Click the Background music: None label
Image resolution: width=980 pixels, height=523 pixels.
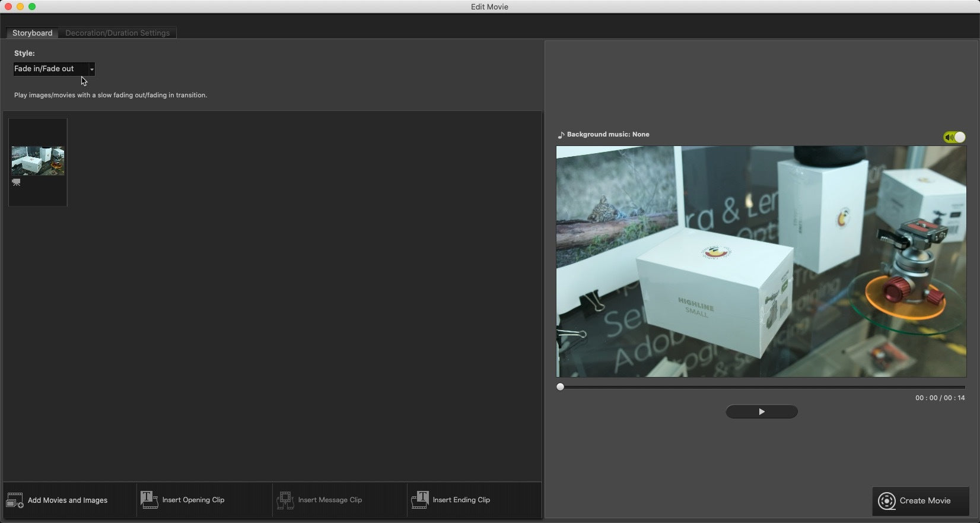click(608, 135)
